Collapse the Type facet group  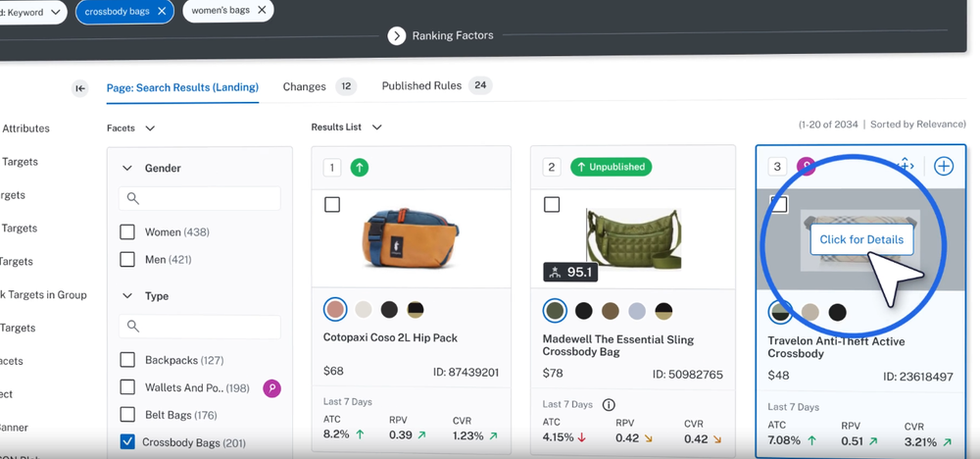(x=127, y=296)
